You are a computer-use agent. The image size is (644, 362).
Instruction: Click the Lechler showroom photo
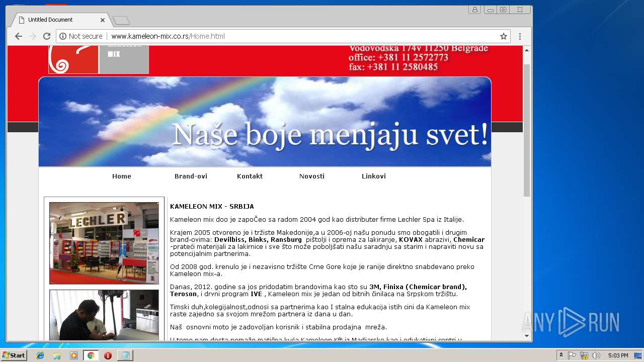click(104, 243)
